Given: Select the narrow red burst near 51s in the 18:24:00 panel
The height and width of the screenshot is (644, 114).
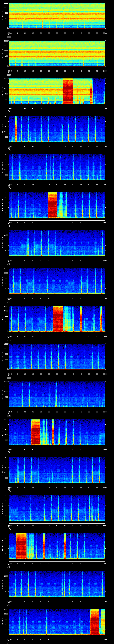Looking at the screenshot, I should (x=91, y=91).
